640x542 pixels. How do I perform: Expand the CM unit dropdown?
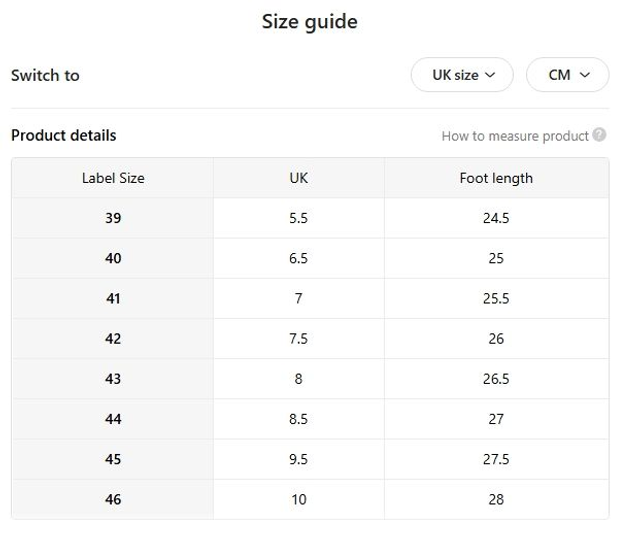567,75
